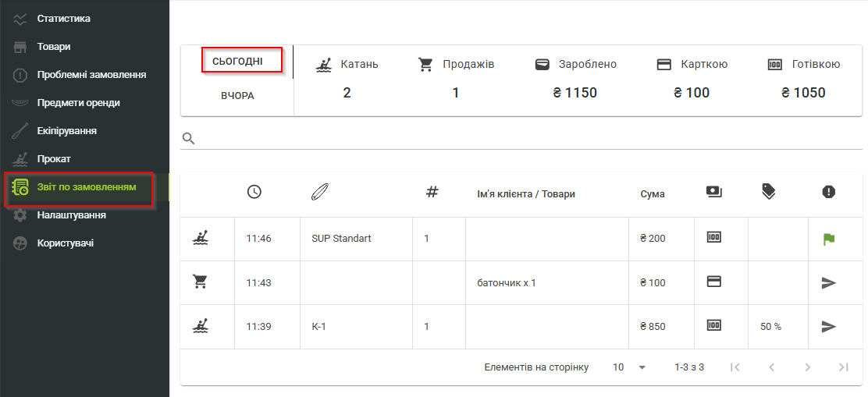This screenshot has height=397, width=868.
Task: Open Статистика in the sidebar
Action: [x=64, y=18]
